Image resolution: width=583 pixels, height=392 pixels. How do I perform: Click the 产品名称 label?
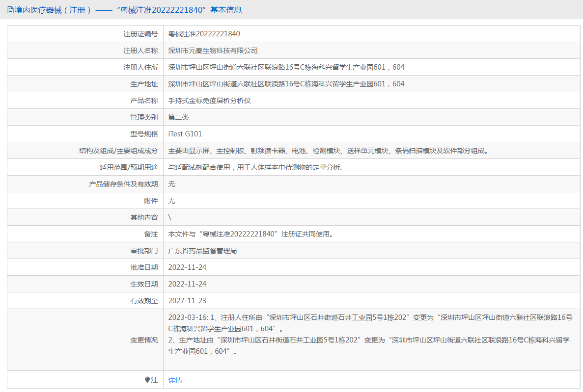coord(144,101)
